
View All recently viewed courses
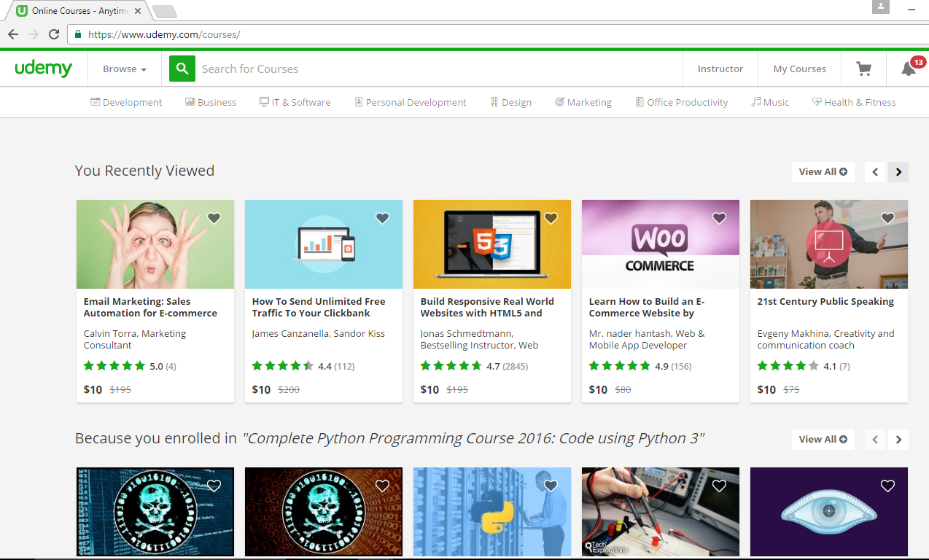[x=823, y=172]
